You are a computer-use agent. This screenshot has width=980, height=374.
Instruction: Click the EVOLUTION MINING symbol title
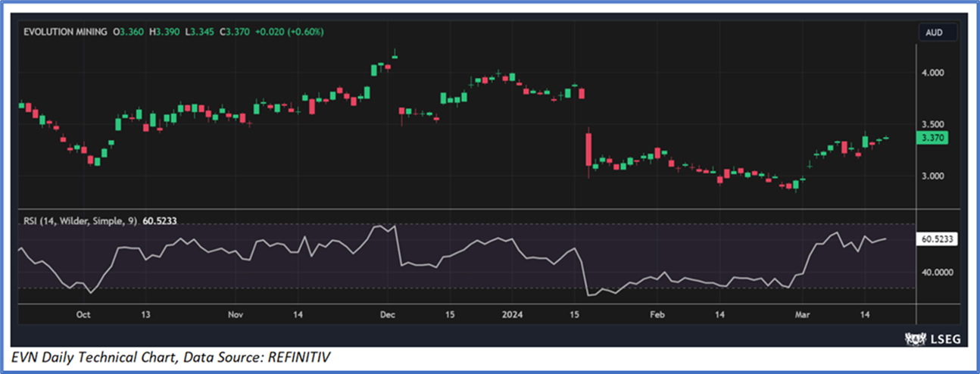point(66,33)
